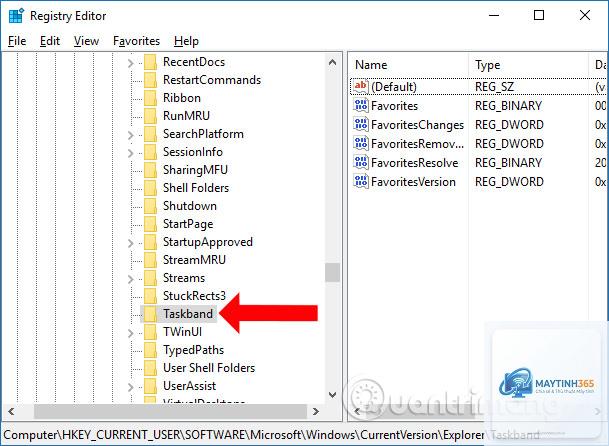Click the StreamMRU folder icon
The height and width of the screenshot is (446, 609).
(150, 260)
